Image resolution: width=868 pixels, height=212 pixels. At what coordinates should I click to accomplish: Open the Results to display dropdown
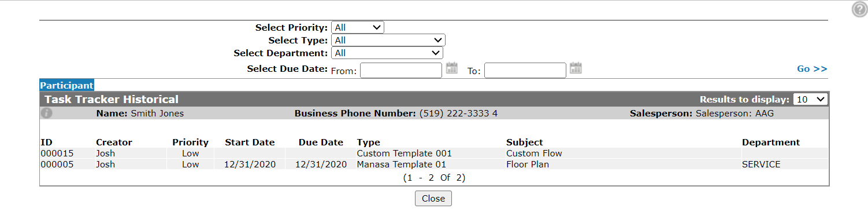[810, 100]
